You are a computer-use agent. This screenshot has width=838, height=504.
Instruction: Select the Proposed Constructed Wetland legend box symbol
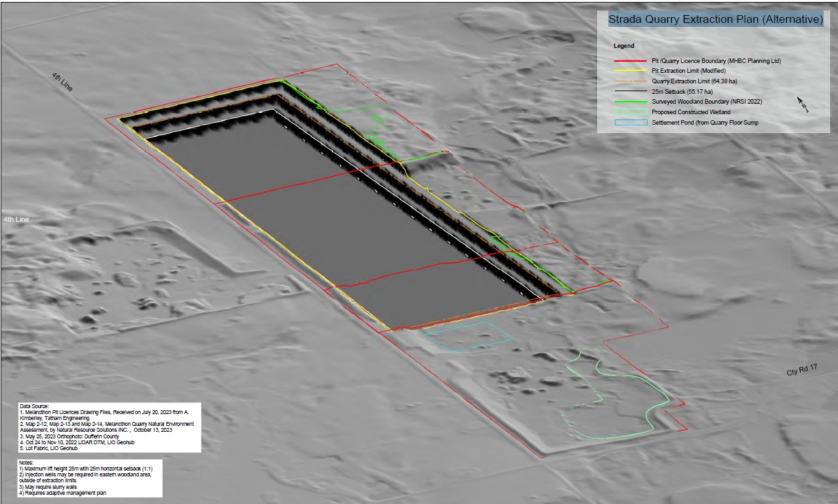pos(629,112)
